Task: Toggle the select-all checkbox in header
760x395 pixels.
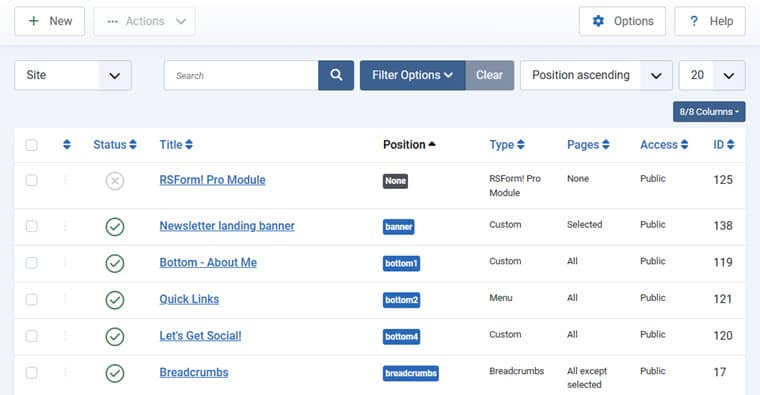Action: tap(32, 145)
